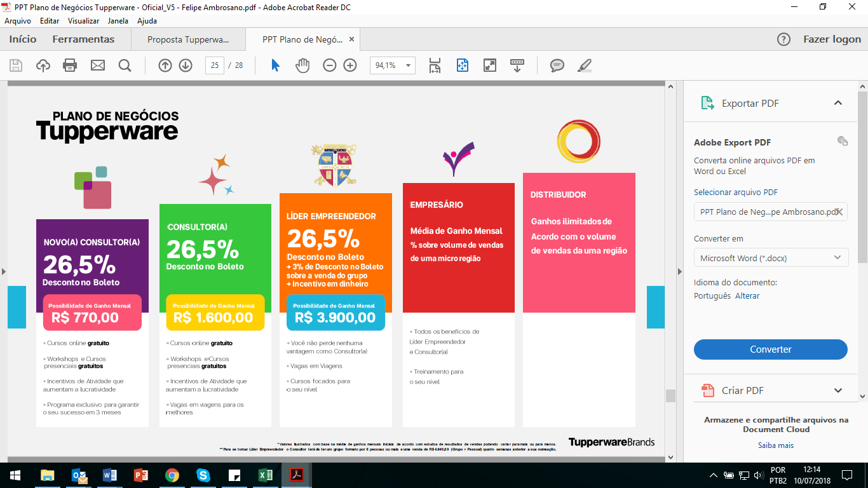
Task: Click the Saiba mais link
Action: 776,445
